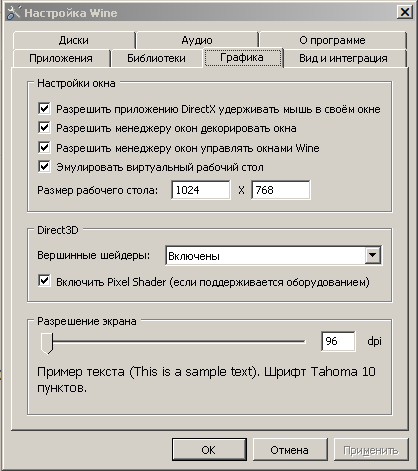Switch to the Аудио tab

pyautogui.click(x=197, y=40)
